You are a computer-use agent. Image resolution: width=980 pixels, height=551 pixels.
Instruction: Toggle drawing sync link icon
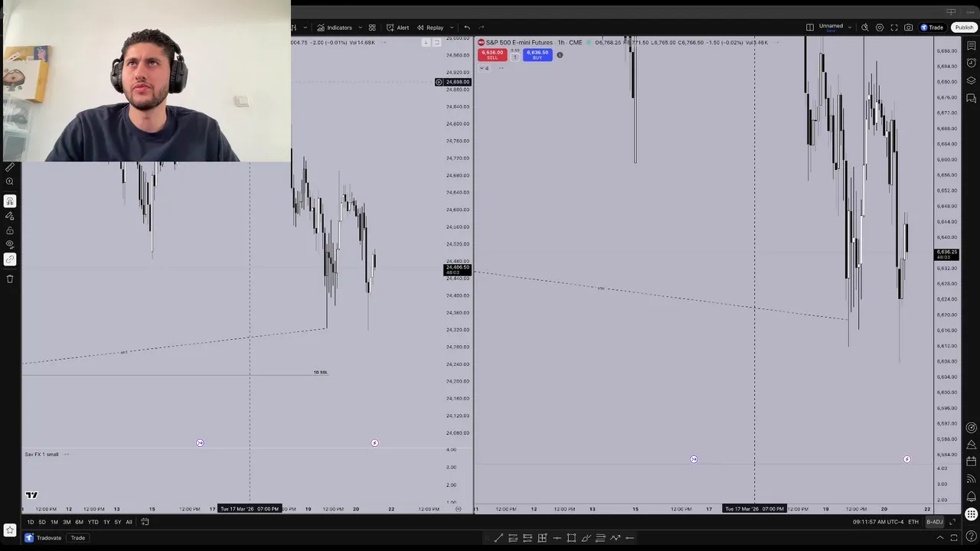[10, 259]
